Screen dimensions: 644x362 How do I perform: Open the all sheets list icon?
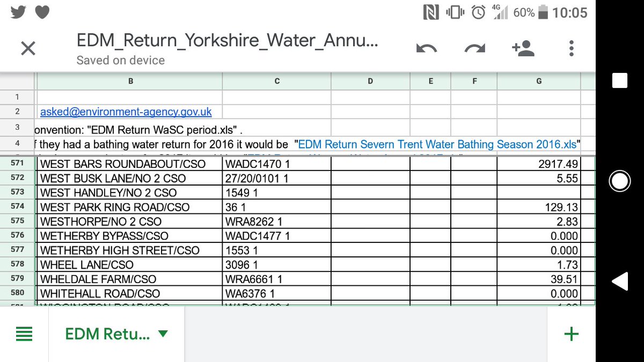(x=24, y=334)
